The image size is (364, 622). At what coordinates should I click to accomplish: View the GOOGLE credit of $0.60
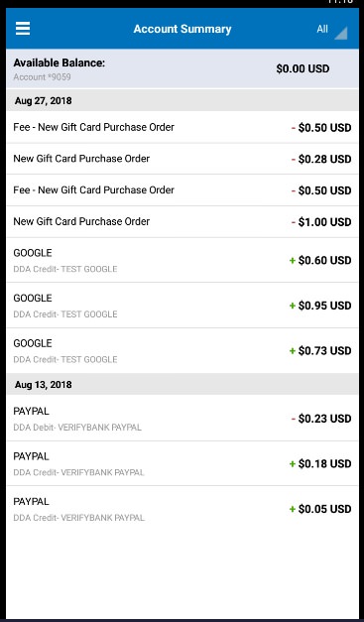coord(182,260)
